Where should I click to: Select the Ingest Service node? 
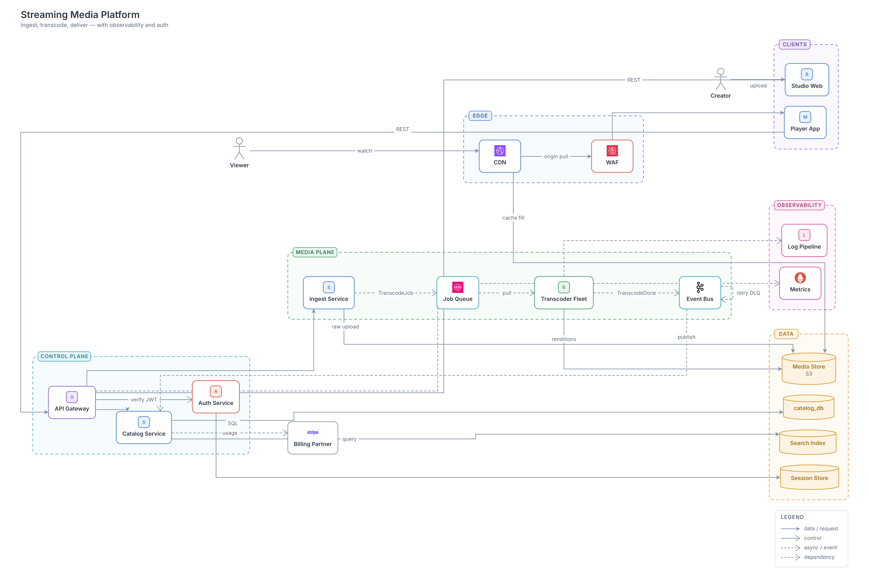pos(328,293)
